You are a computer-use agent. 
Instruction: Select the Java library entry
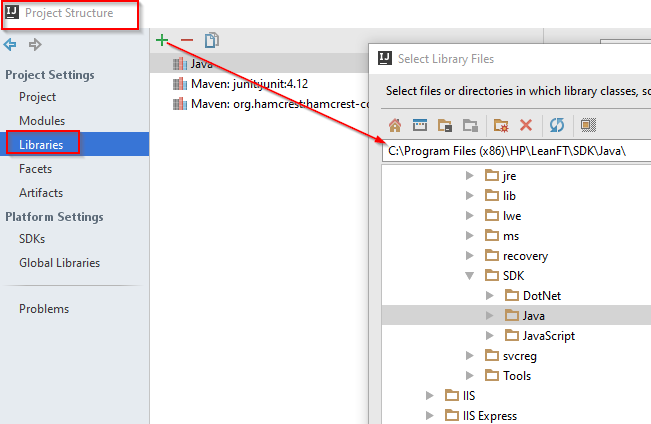pos(259,64)
